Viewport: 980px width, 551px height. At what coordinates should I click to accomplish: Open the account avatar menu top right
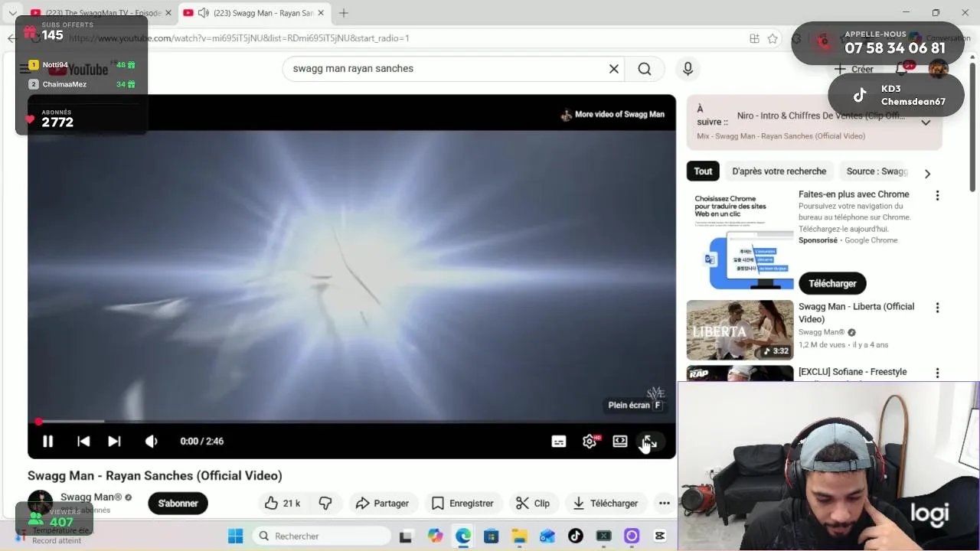pos(939,69)
